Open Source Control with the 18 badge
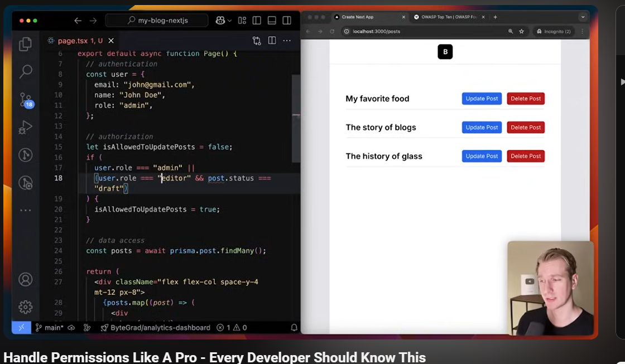The height and width of the screenshot is (364, 625). (26, 100)
